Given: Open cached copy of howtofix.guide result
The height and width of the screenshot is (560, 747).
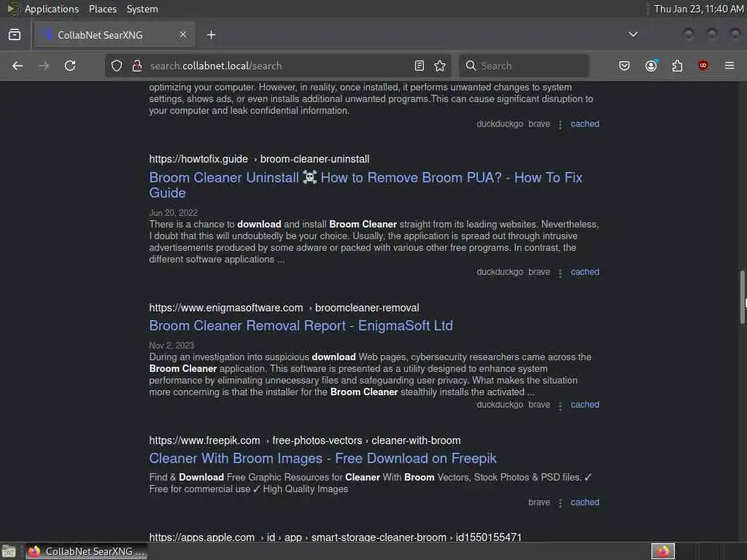Looking at the screenshot, I should coord(584,272).
